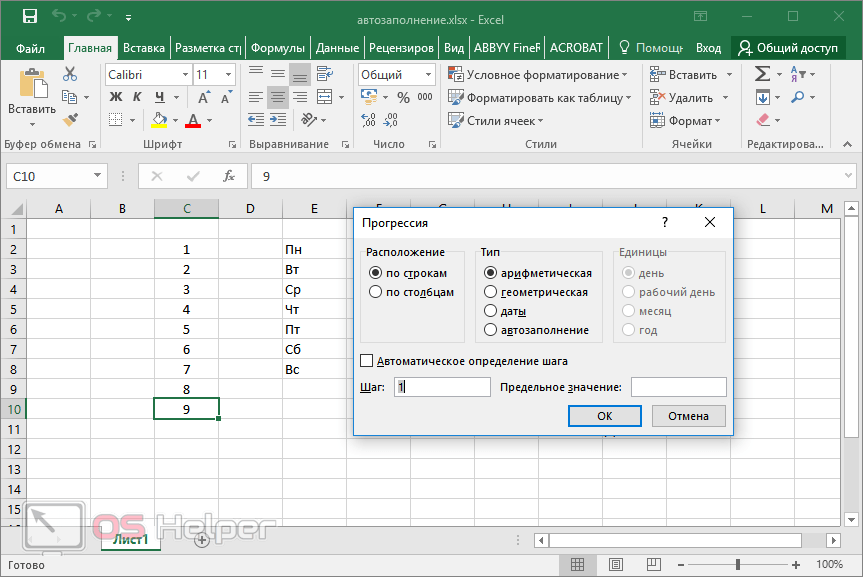Viewport: 863px width, 577px height.
Task: Apply percent style from the ribbon
Action: point(403,98)
